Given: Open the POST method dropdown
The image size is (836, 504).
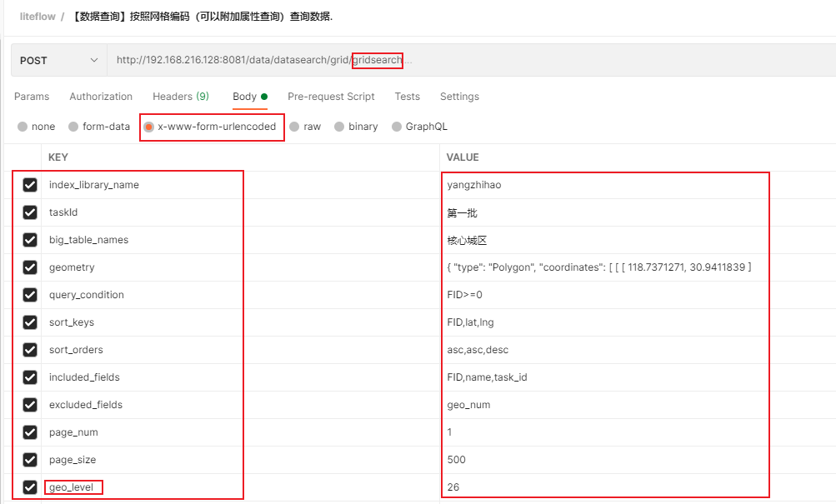Looking at the screenshot, I should 58,60.
